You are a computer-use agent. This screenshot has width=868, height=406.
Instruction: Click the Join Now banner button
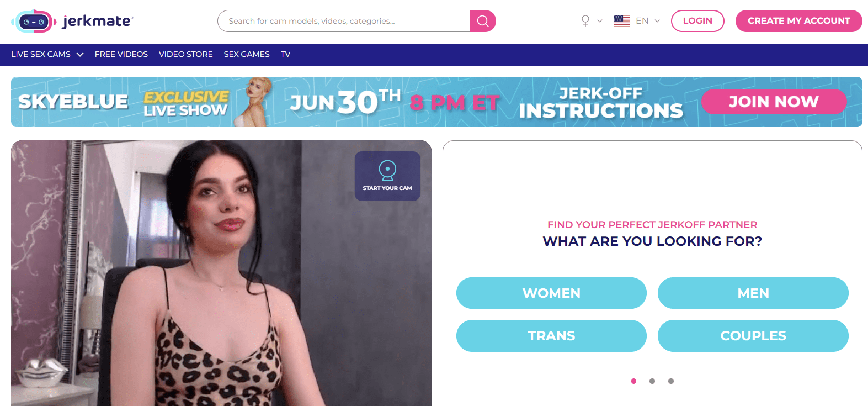click(x=774, y=102)
